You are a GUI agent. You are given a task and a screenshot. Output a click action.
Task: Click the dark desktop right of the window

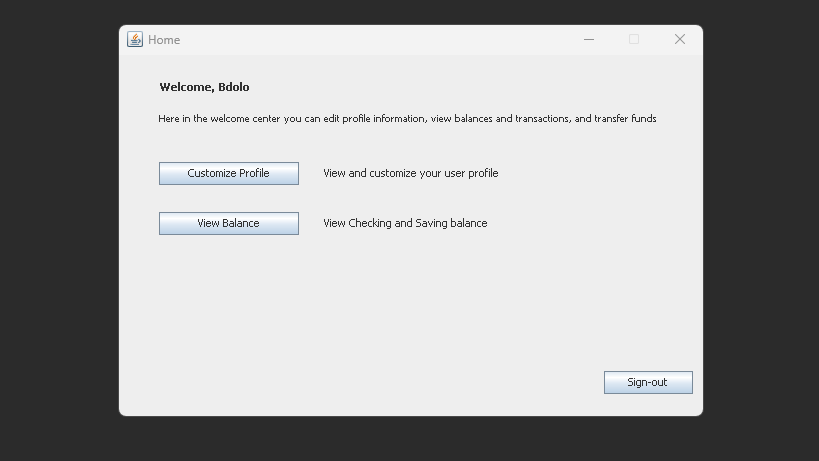coord(760,230)
